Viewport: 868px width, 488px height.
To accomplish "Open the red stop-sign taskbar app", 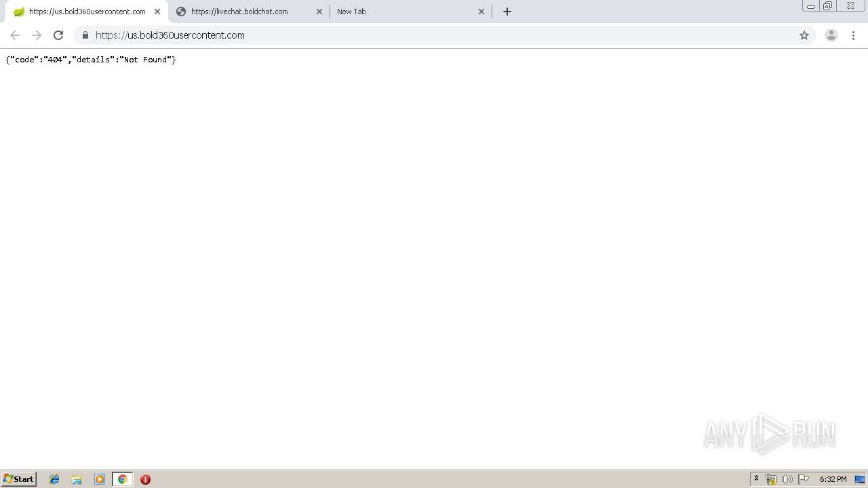I will pyautogui.click(x=145, y=479).
